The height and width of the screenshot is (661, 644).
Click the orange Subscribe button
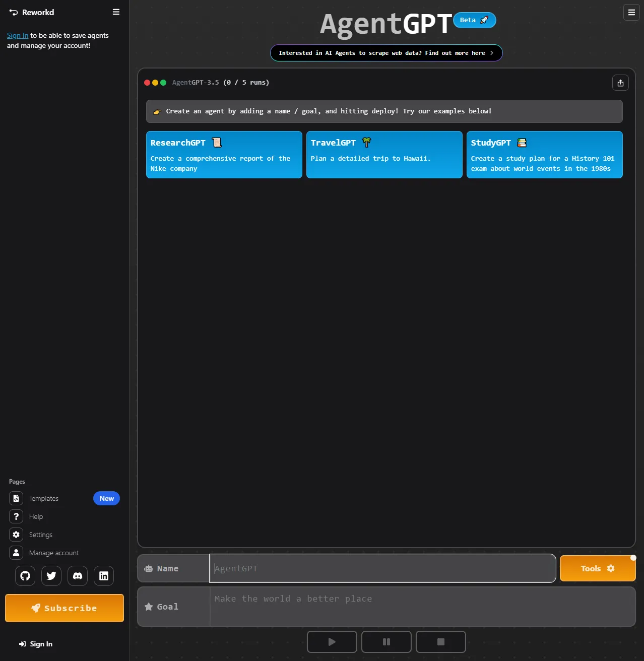click(x=65, y=608)
